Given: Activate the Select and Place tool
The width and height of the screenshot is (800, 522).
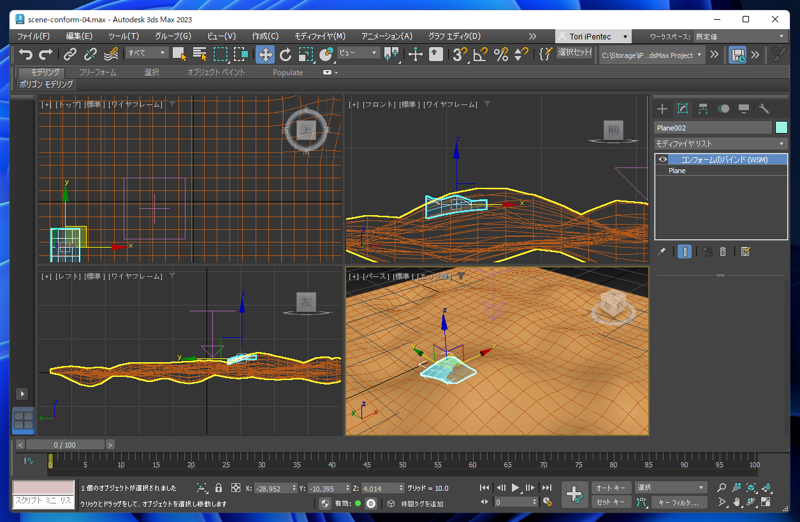Looking at the screenshot, I should click(x=326, y=54).
